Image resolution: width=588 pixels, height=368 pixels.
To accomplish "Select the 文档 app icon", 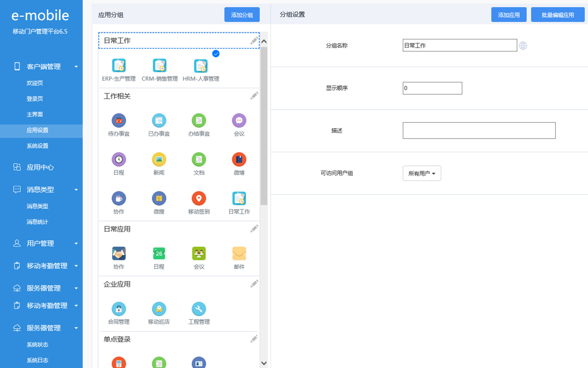I will tap(199, 159).
